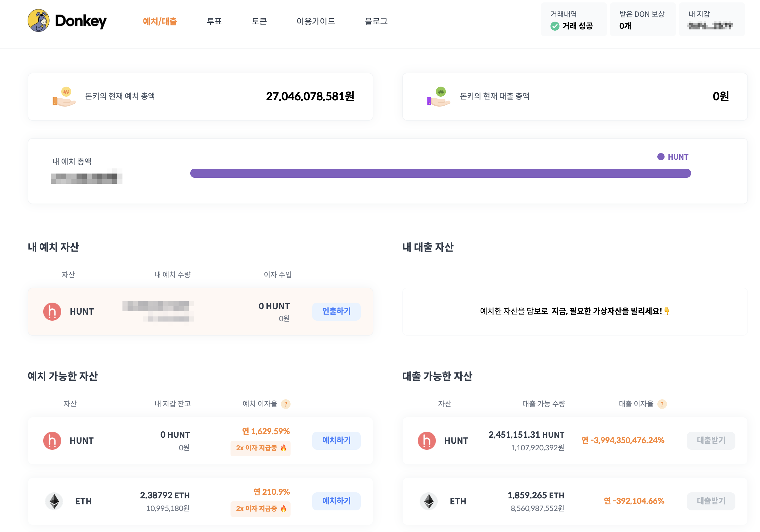The image size is (760, 532).
Task: Click the green transaction success checkmark
Action: (x=555, y=26)
